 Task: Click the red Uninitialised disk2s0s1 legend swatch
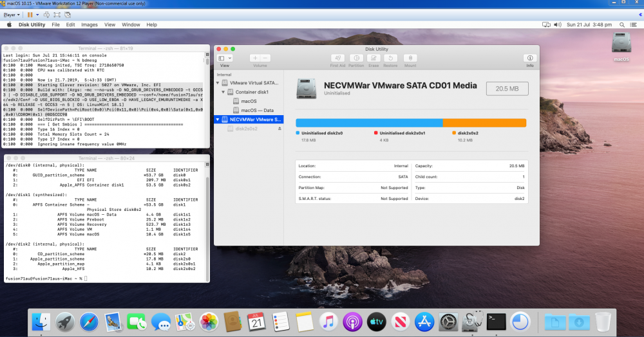pos(376,133)
